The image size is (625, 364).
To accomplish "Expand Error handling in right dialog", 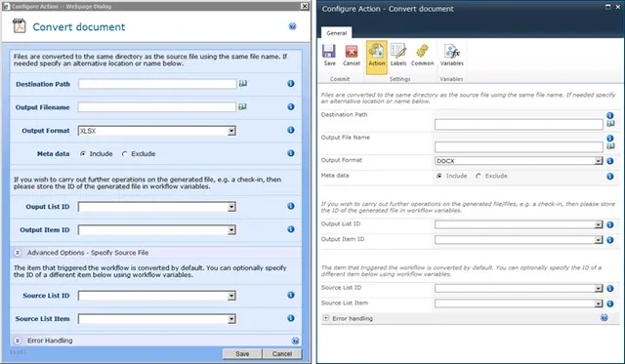I will tap(326, 318).
